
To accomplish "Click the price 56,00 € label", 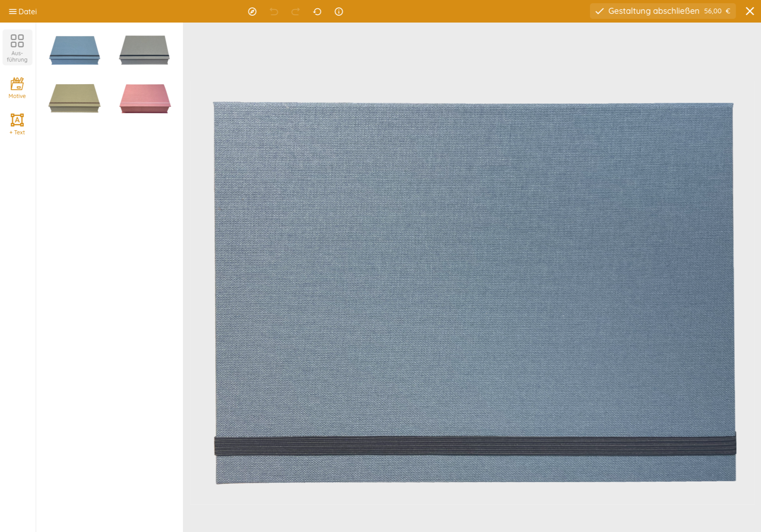I will (717, 11).
